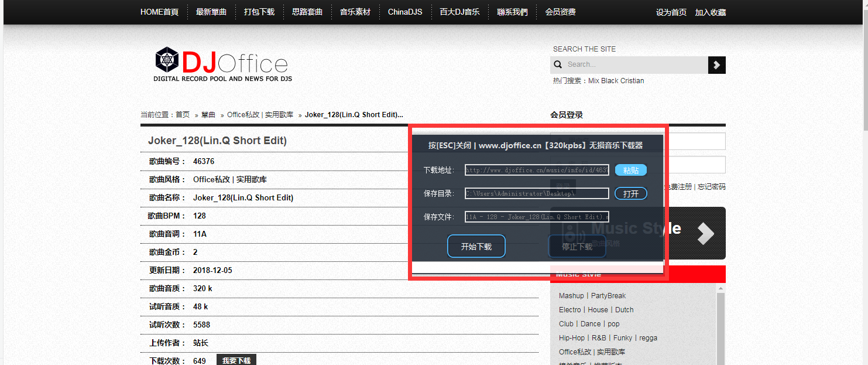This screenshot has width=868, height=365.
Task: Click the title Joker_128(Lin.Q Short Edit) heading
Action: coord(217,141)
